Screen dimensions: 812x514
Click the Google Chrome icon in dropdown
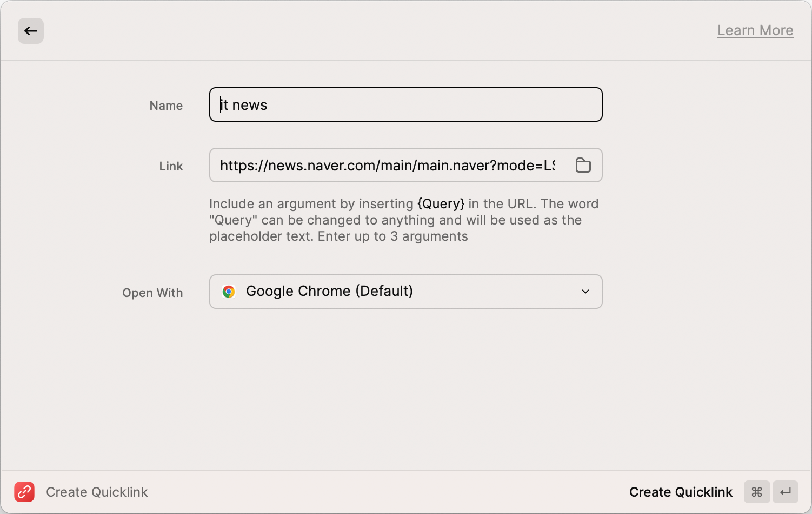tap(229, 292)
